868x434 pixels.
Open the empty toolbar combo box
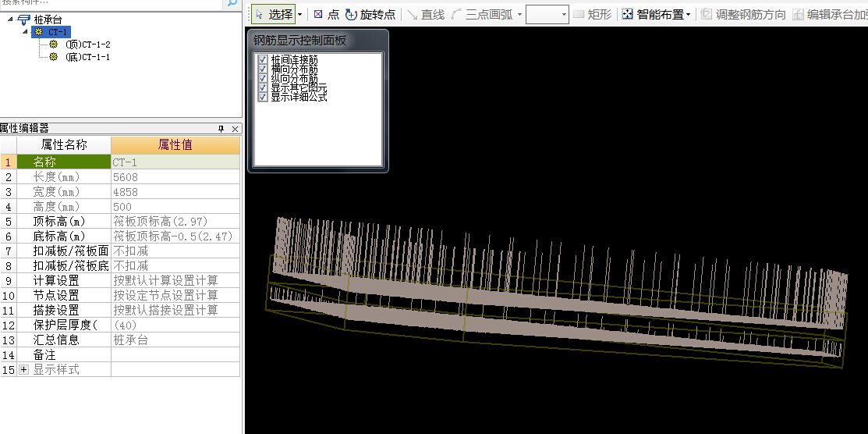pyautogui.click(x=547, y=14)
